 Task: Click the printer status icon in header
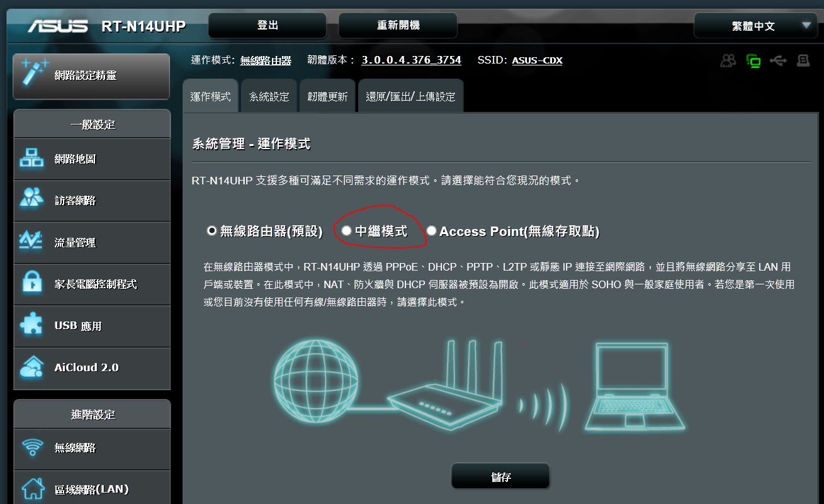803,60
